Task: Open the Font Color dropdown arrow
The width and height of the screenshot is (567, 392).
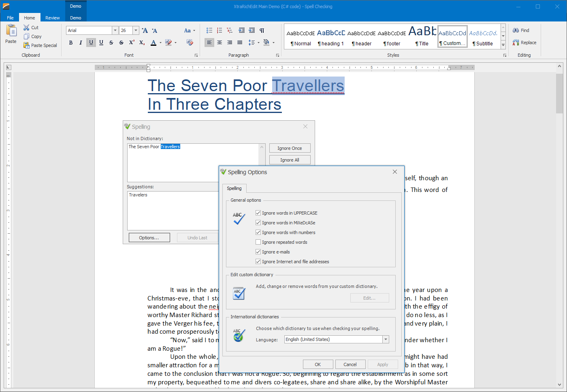Action: click(x=160, y=43)
